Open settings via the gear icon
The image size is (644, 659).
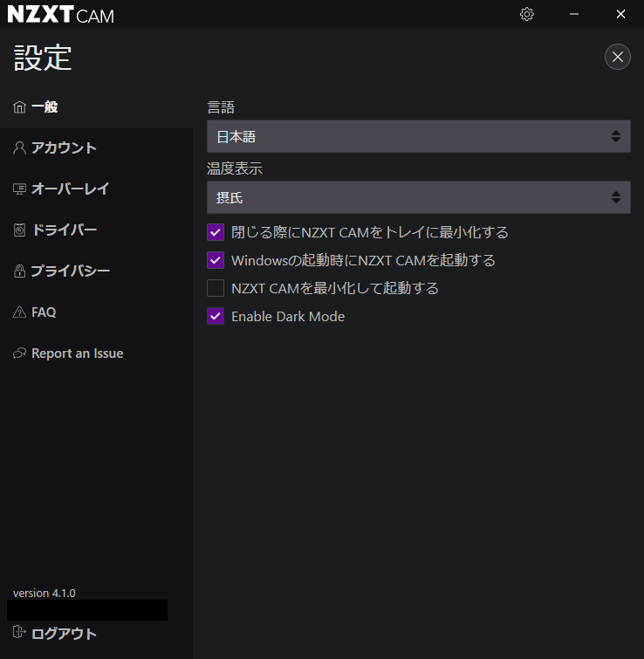(x=526, y=14)
